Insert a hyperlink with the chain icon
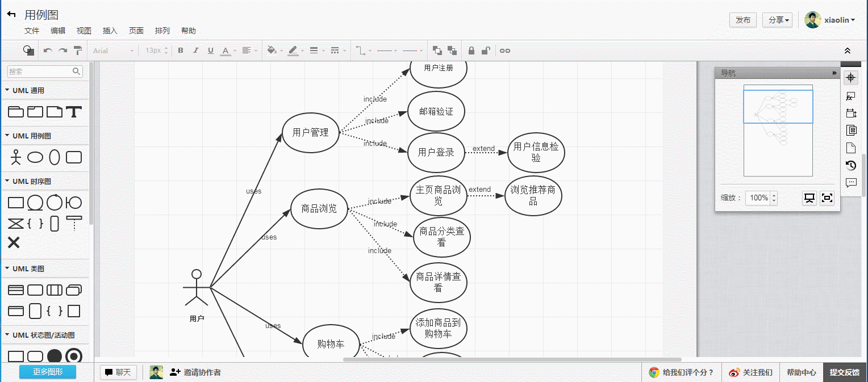The image size is (868, 382). click(505, 51)
